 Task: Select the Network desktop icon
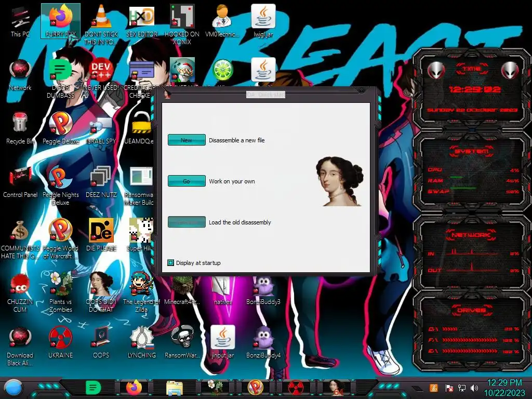(20, 75)
